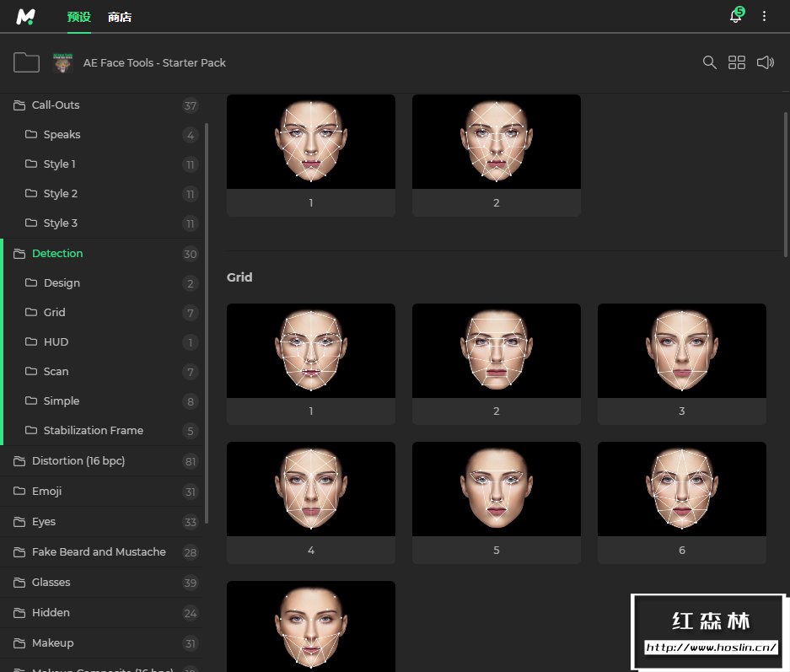Select Grid preset thumbnail 3
The height and width of the screenshot is (672, 790).
click(681, 351)
